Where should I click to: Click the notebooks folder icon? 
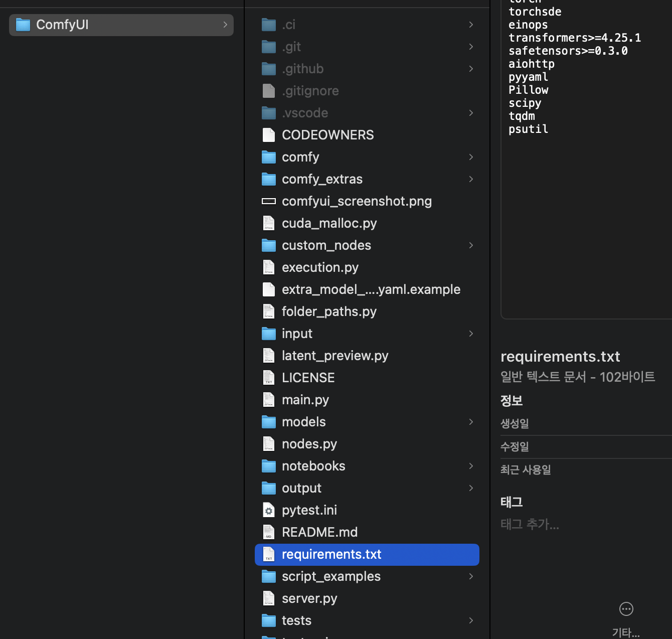click(x=269, y=466)
